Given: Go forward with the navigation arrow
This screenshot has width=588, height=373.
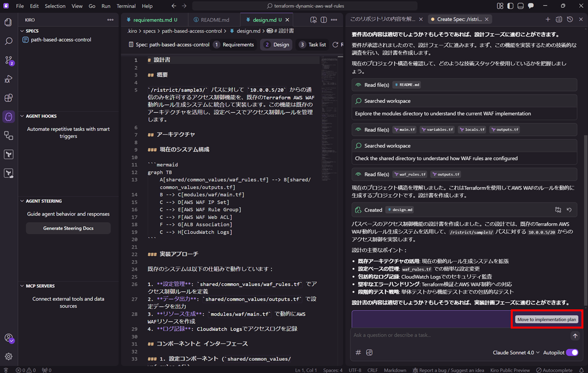Looking at the screenshot, I should click(184, 6).
